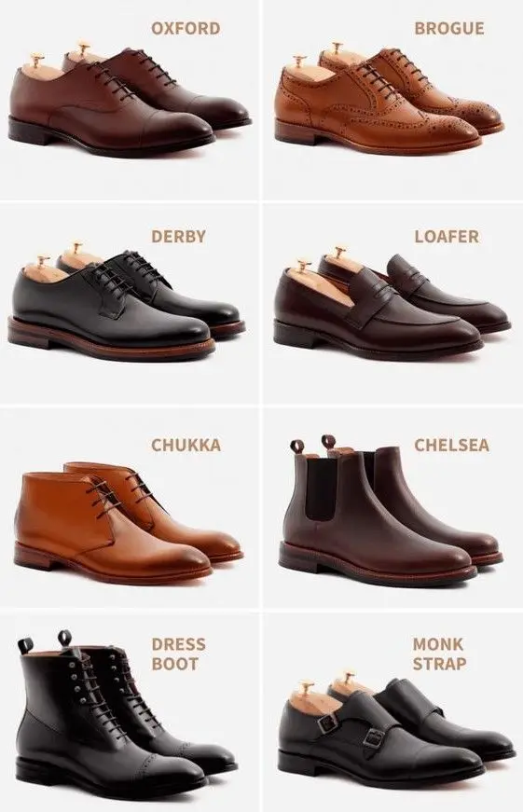Click the black Derby shoe image

[x=127, y=301]
